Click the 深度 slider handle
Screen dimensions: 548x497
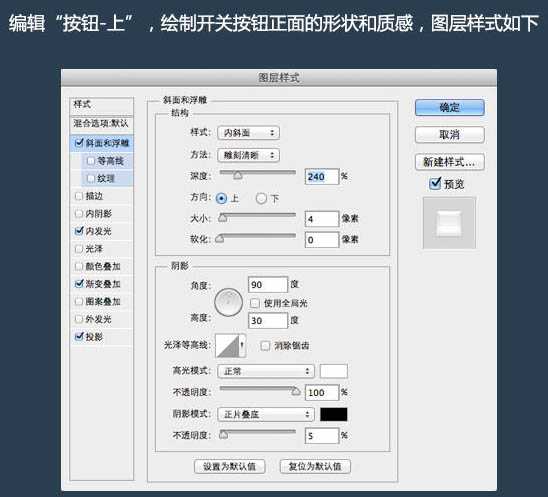pos(238,175)
